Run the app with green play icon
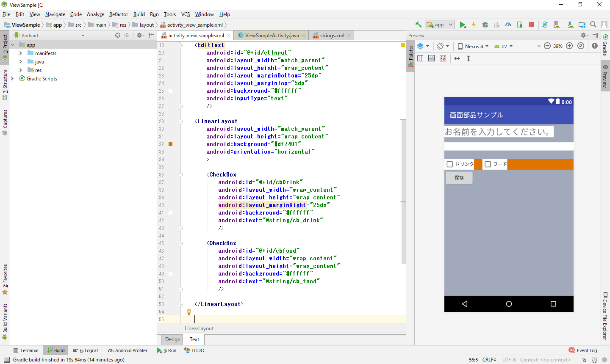The image size is (610, 364). pyautogui.click(x=463, y=25)
